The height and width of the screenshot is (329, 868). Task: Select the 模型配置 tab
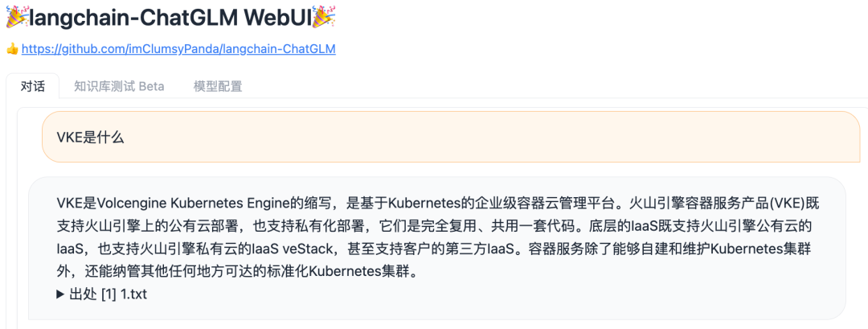tap(218, 86)
